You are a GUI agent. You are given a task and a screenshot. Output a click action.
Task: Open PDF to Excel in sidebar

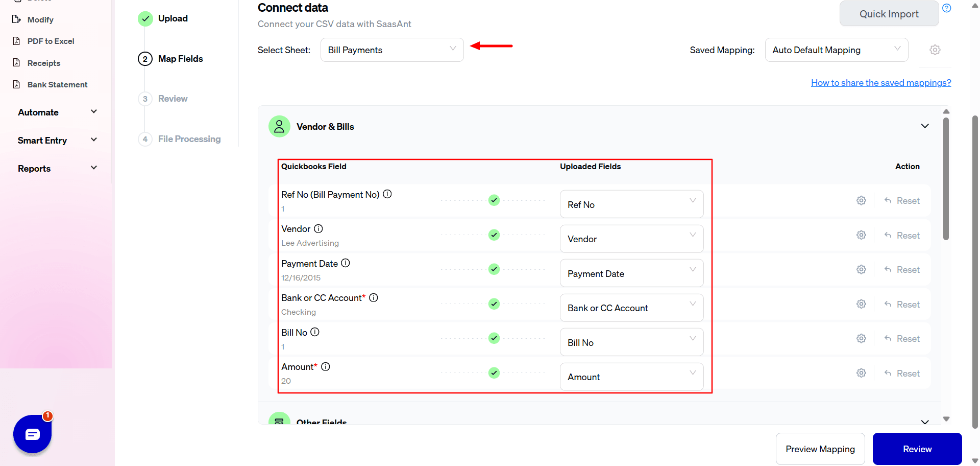[51, 41]
